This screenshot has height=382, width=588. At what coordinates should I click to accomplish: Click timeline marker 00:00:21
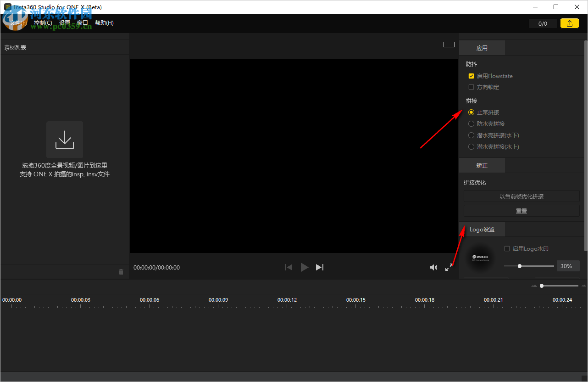click(x=494, y=300)
